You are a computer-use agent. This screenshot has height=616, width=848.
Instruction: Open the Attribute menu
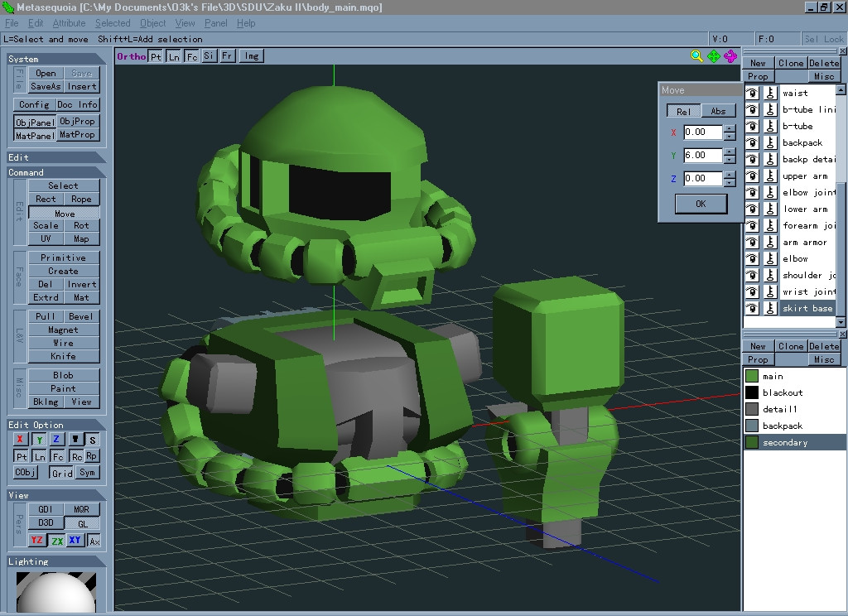70,23
